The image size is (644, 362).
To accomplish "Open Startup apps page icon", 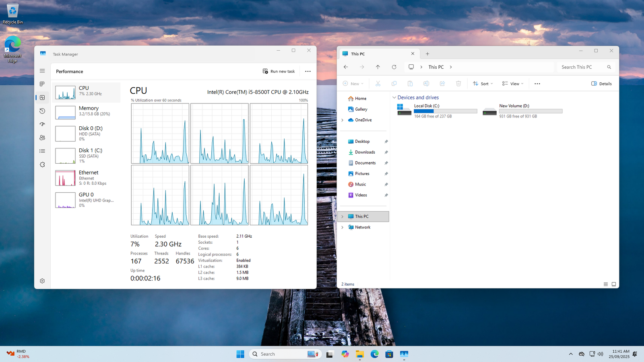I will pyautogui.click(x=42, y=124).
